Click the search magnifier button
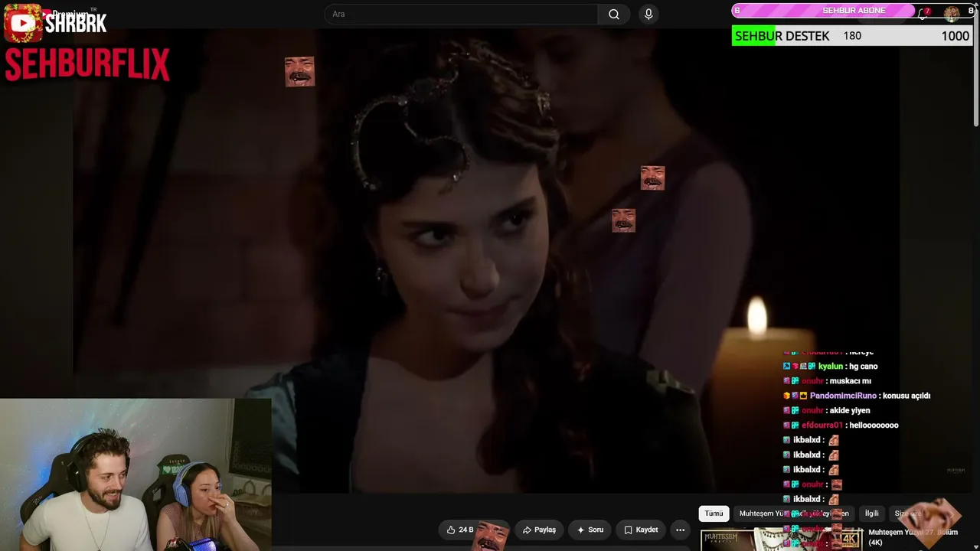The width and height of the screenshot is (980, 551). pos(614,14)
